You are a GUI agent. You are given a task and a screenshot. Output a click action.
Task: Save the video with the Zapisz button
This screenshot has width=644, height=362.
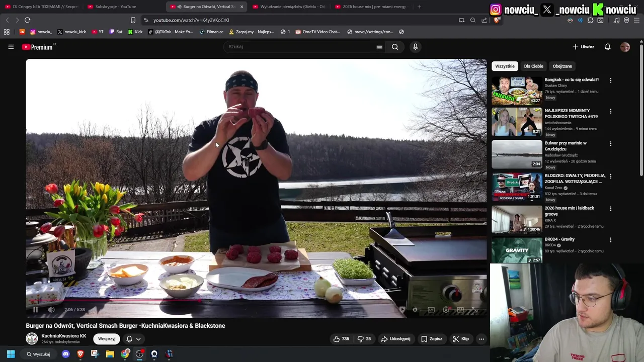432,339
